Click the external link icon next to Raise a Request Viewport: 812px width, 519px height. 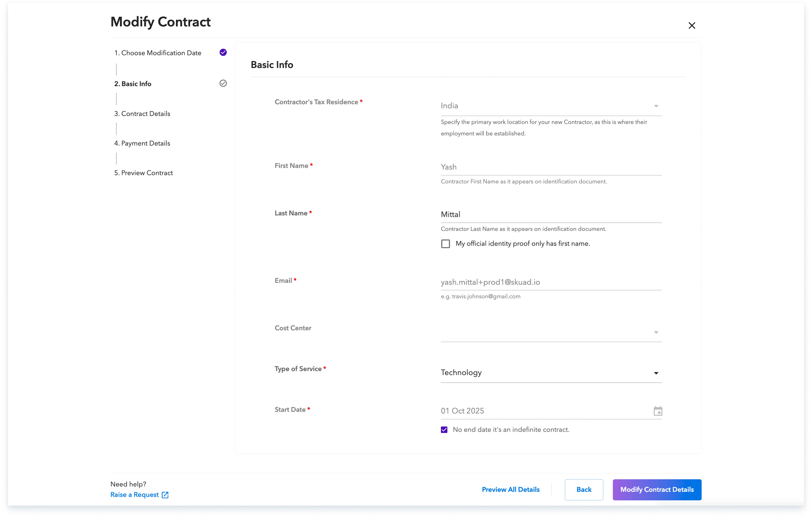[x=165, y=495]
